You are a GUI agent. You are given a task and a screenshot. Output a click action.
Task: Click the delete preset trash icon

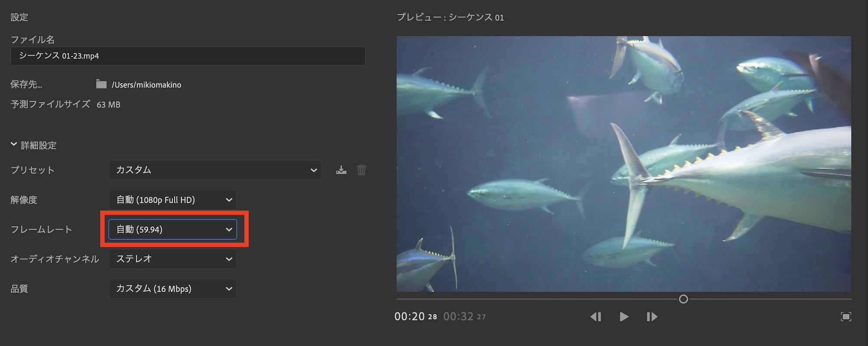[362, 170]
